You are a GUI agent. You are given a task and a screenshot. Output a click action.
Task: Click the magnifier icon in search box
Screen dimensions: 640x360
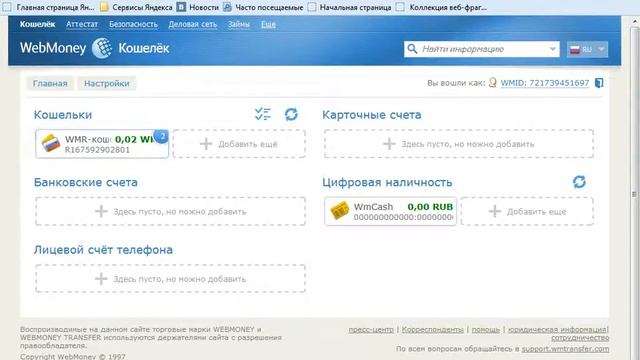pos(412,49)
